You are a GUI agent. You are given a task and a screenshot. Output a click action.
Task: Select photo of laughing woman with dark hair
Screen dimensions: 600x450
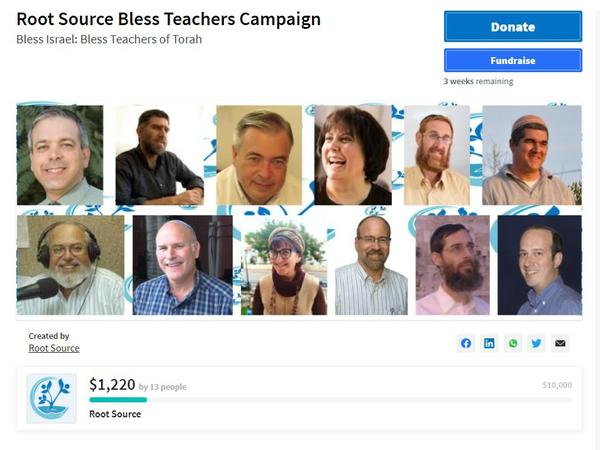tap(353, 155)
